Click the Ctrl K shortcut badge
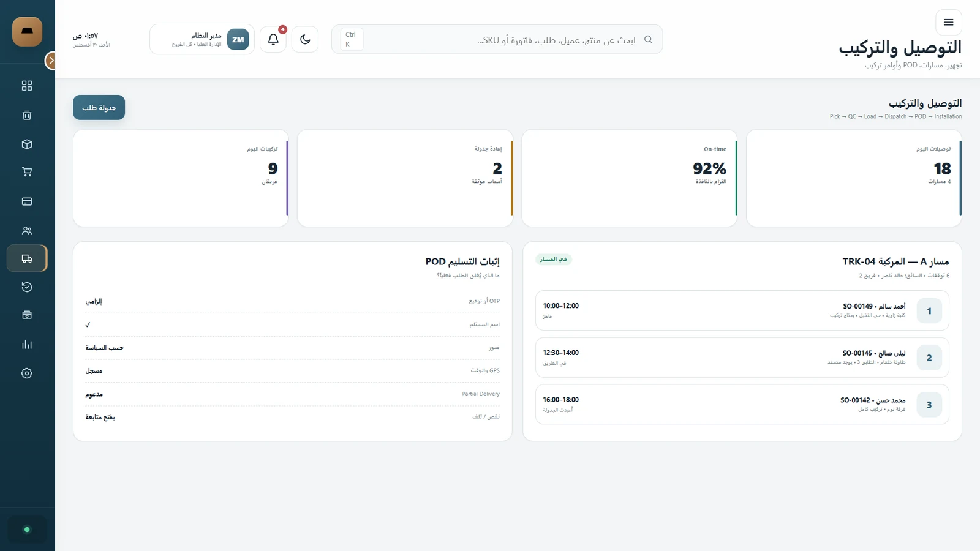 coord(352,39)
